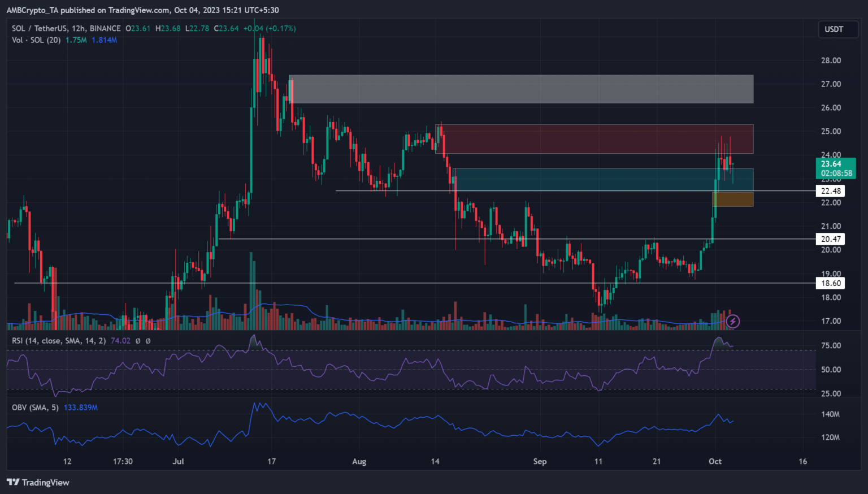
Task: Click the TradingView logo
Action: pos(38,482)
